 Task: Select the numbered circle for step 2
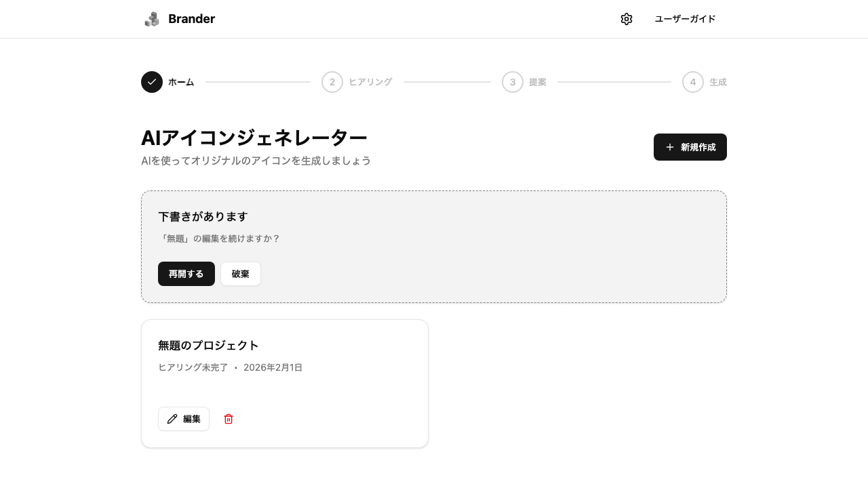(332, 82)
